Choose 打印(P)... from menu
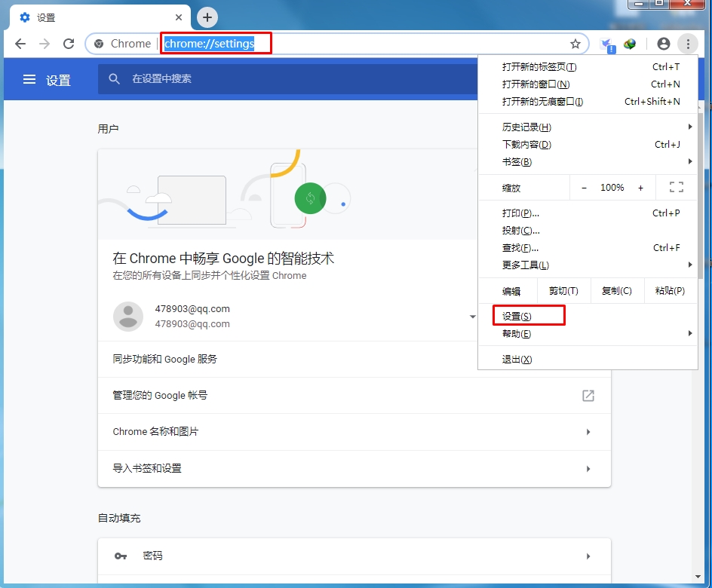Screen dimensions: 712x588 coord(588,213)
